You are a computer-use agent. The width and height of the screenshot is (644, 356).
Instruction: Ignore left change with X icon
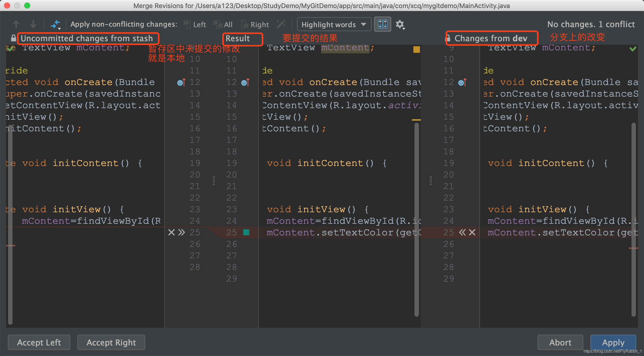click(x=171, y=232)
